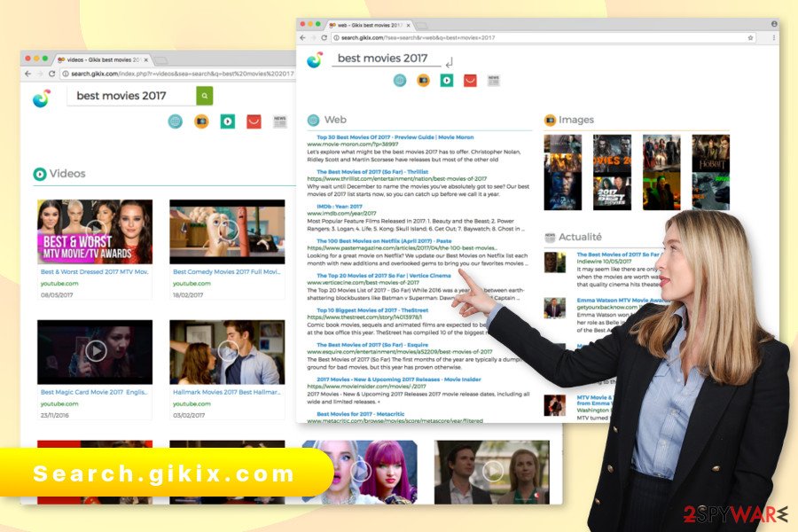Play 'Best & Worst MTV Movie/TV Awards' video
The image size is (798, 532).
[x=95, y=231]
